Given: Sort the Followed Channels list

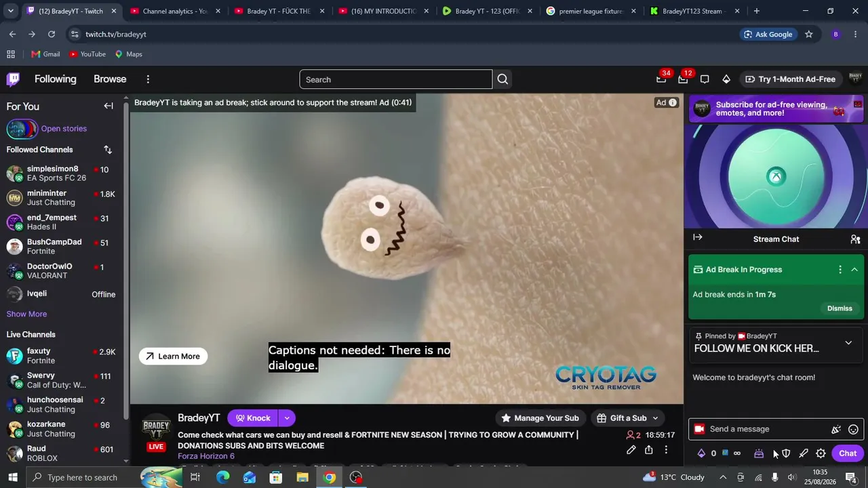Looking at the screenshot, I should tap(108, 150).
